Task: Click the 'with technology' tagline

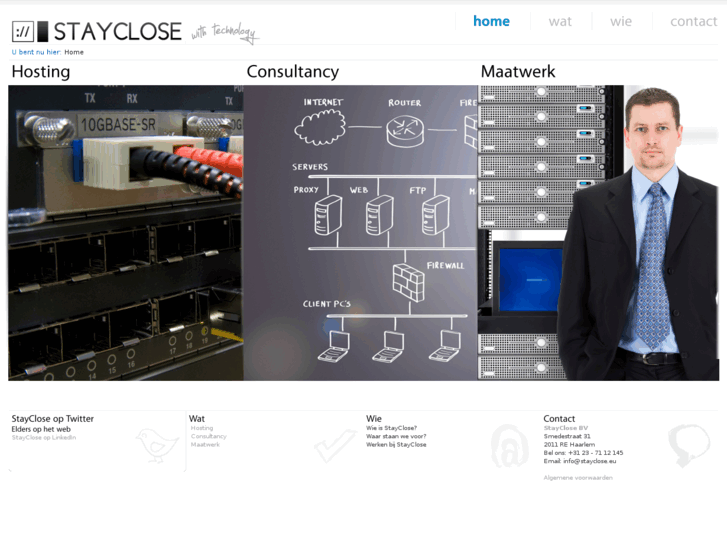Action: tap(225, 32)
